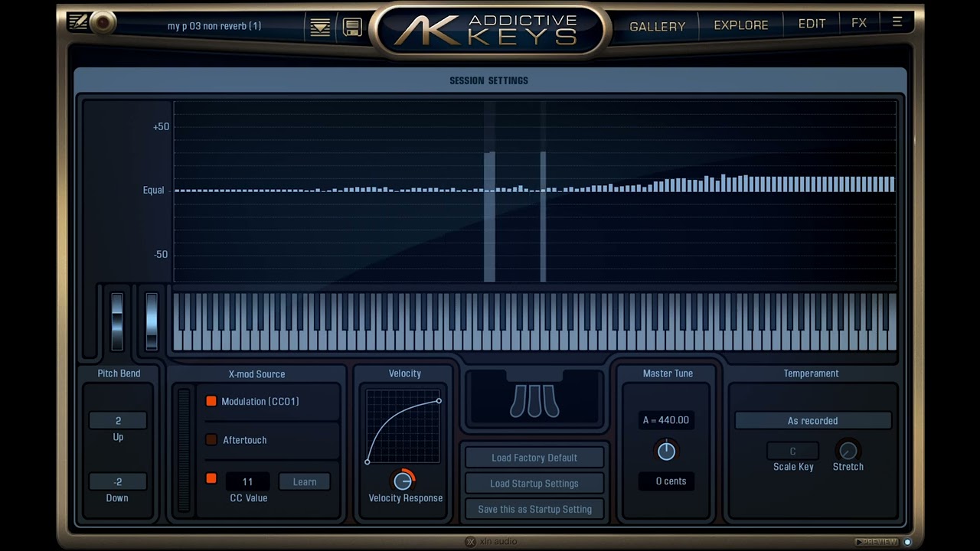Click the middle sostenuto pedal

click(534, 401)
